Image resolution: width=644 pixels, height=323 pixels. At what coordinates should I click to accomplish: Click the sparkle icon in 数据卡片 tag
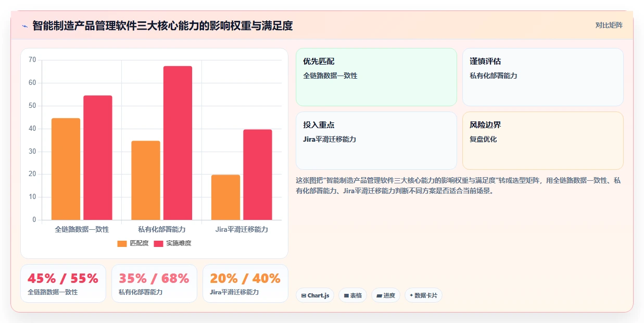click(411, 295)
